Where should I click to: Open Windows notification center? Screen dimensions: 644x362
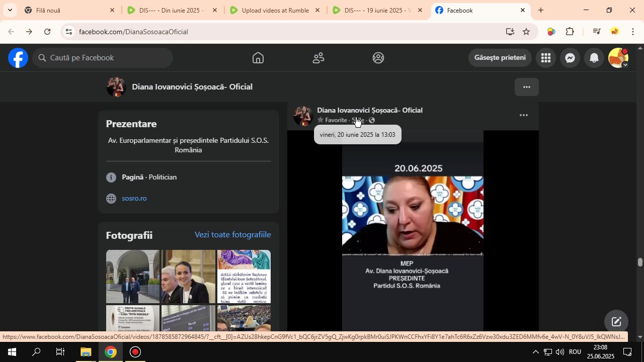pyautogui.click(x=627, y=352)
